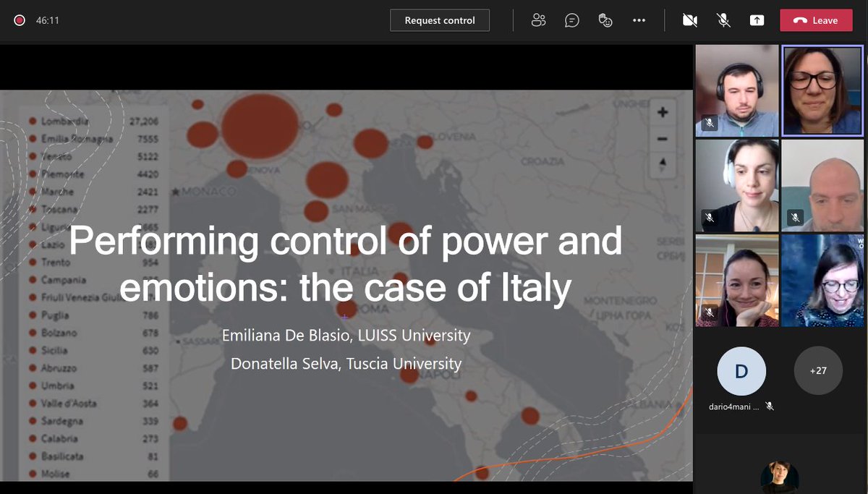Click the Emilia Romagna legend row
868x494 pixels.
93,139
